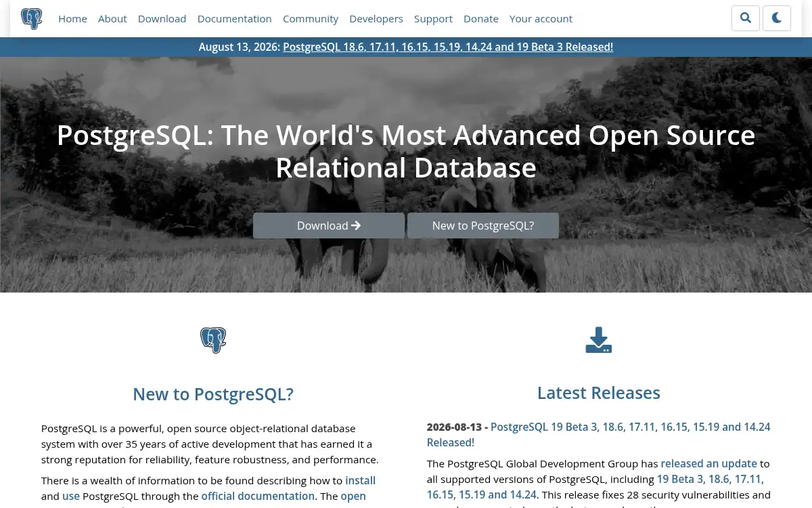Open the search button with magnifier icon

[x=746, y=18]
